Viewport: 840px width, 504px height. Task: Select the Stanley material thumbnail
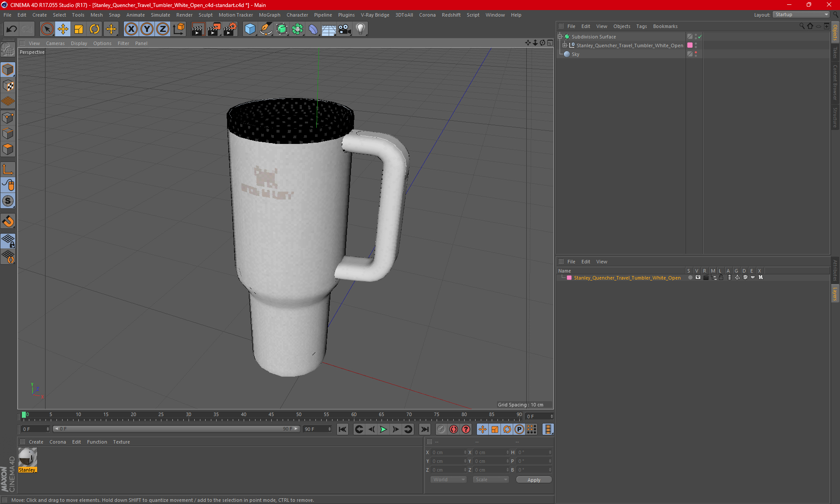coord(28,457)
